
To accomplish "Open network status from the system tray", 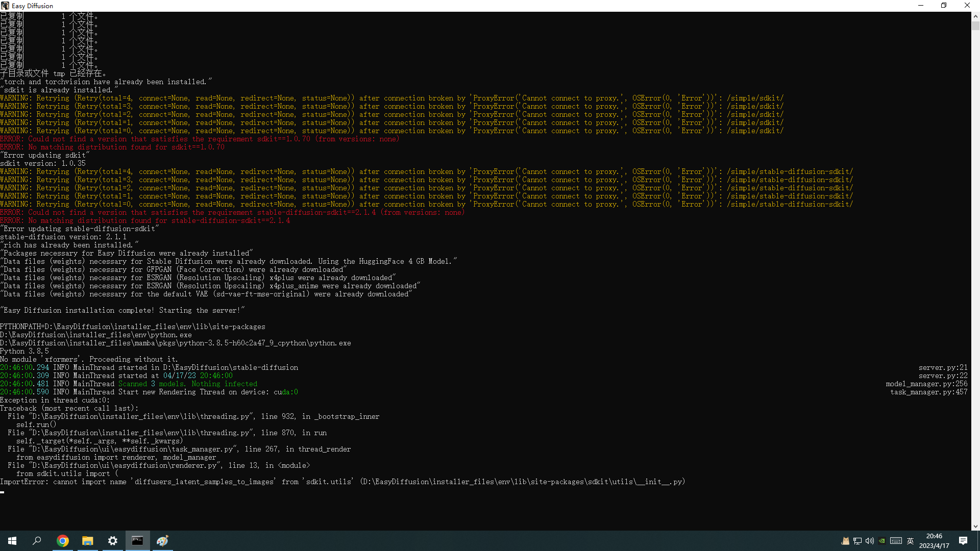I will coord(857,541).
